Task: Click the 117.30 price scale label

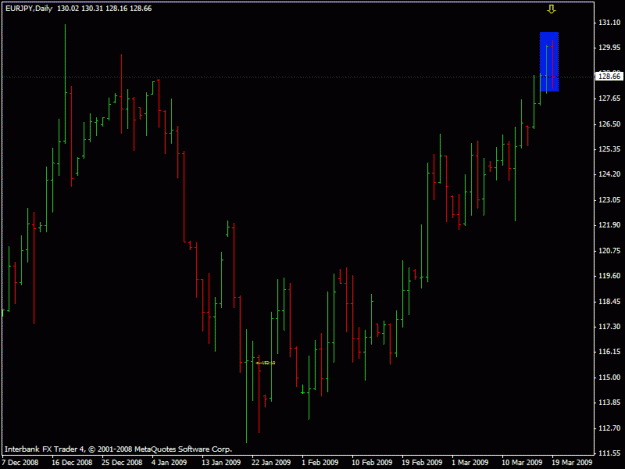Action: [609, 327]
